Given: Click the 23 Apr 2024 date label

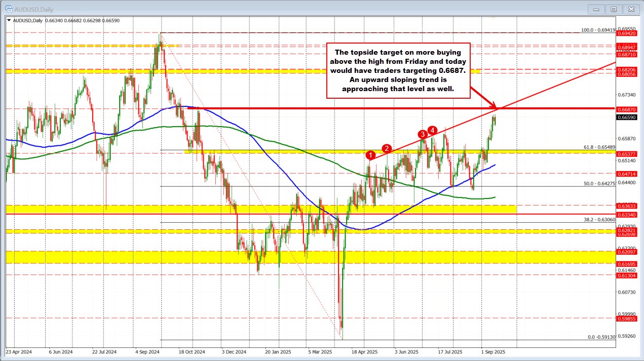Looking at the screenshot, I should 18,351.
